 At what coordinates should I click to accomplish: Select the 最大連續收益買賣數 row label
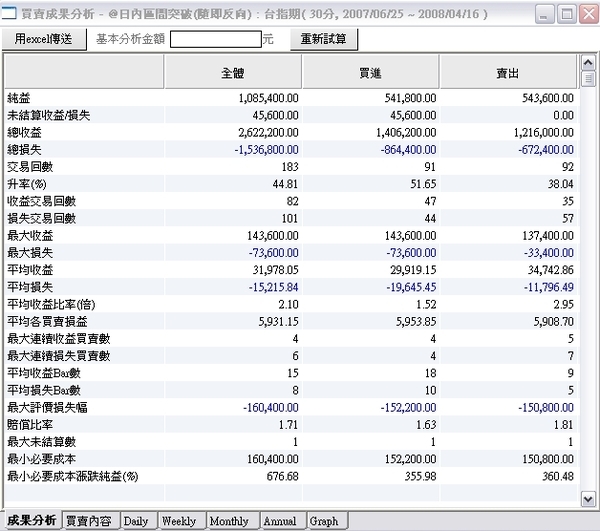(x=59, y=339)
